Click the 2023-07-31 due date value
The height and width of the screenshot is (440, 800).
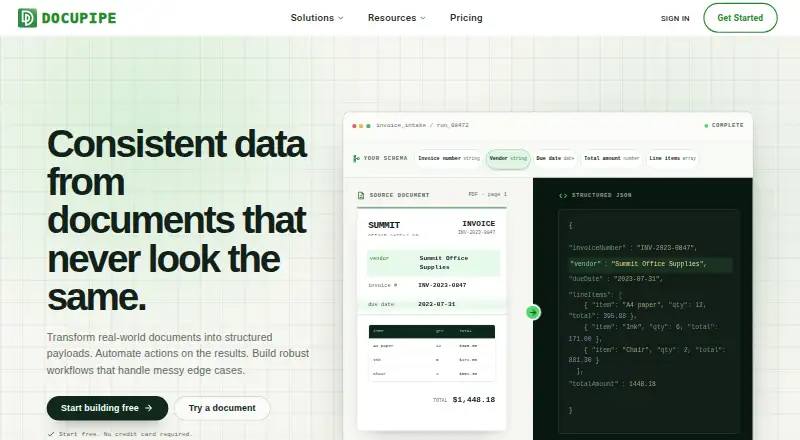437,304
